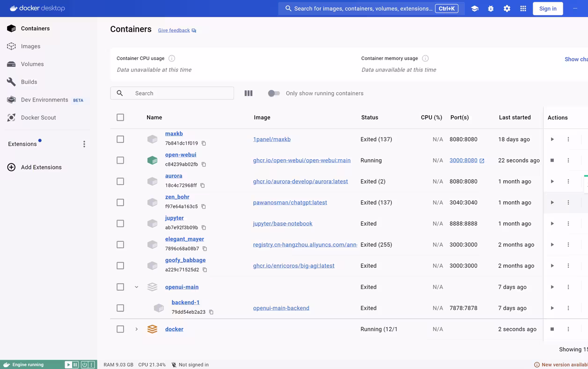Click Container memory usage info icon
This screenshot has width=588, height=369.
425,59
